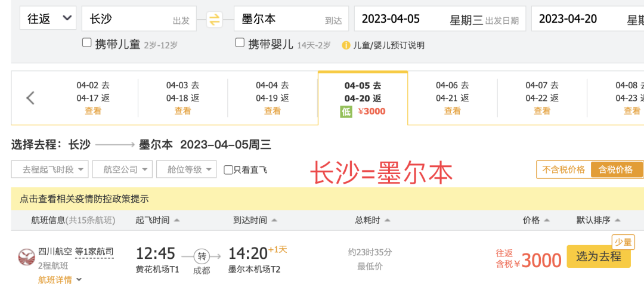Click the child/infant booking info icon

coord(346,45)
